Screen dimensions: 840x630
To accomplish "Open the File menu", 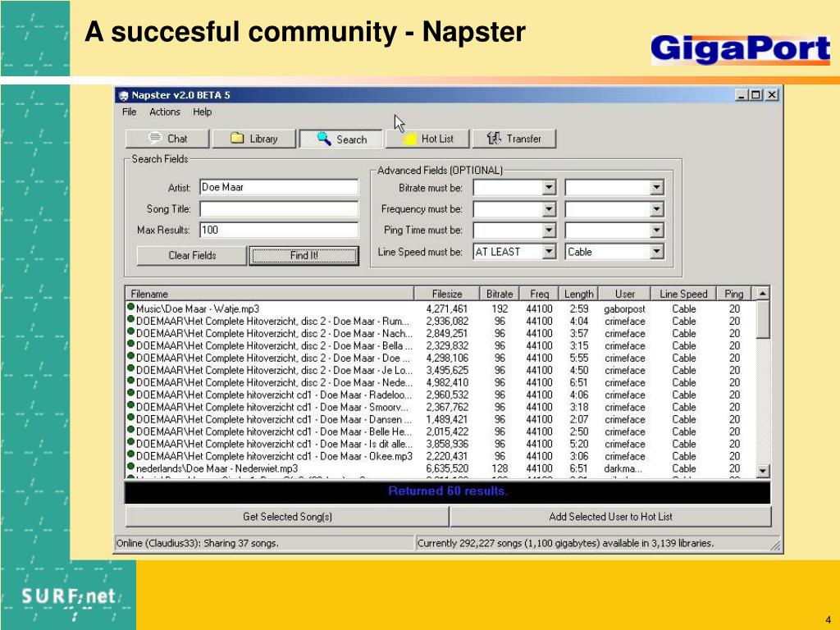I will [x=129, y=112].
